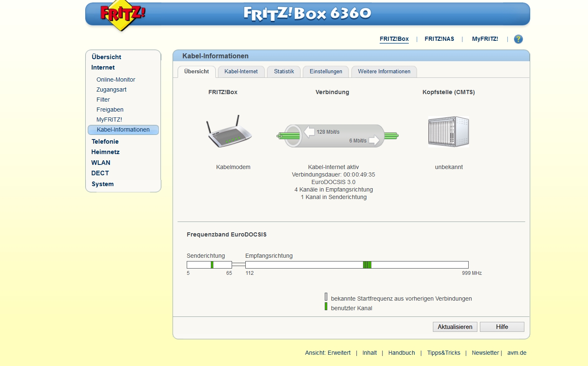Open MyFRITZ! in top navigation
588x366 pixels.
[485, 39]
